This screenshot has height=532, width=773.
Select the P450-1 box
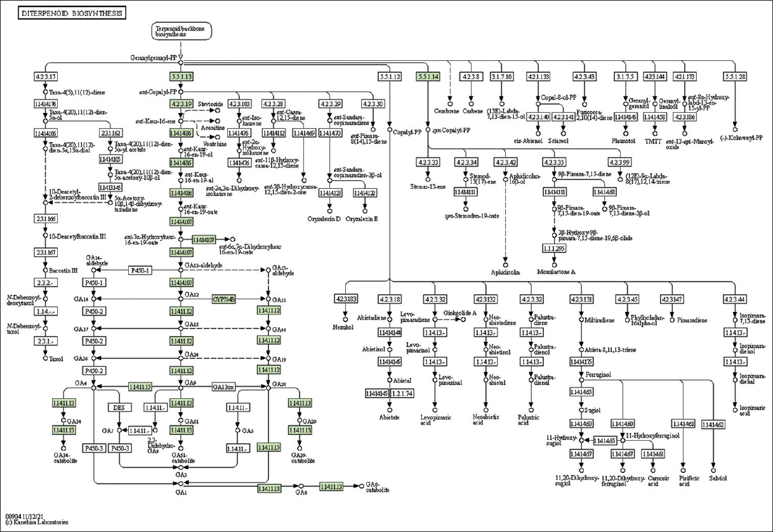pos(140,270)
